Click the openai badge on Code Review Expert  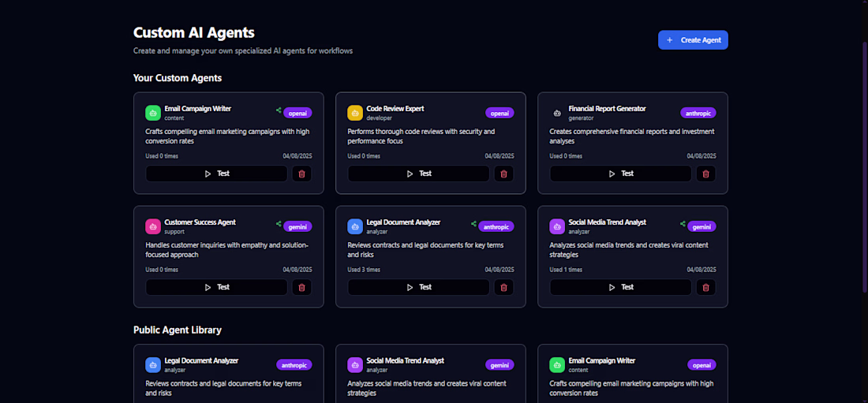(x=499, y=113)
